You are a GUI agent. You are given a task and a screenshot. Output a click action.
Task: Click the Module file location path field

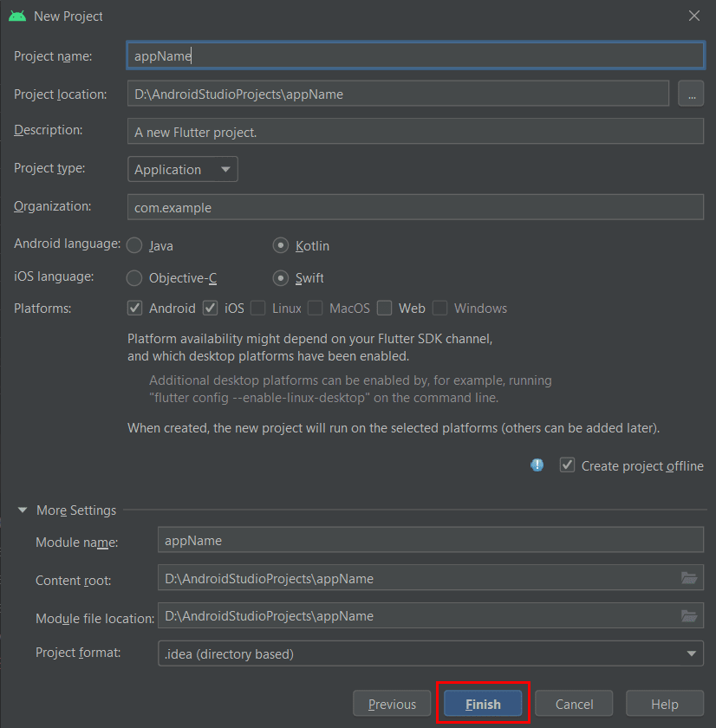431,615
